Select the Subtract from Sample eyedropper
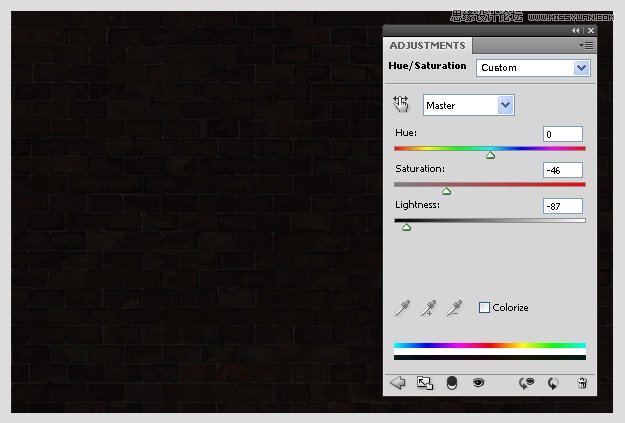Screen dimensions: 625x423 coord(454,308)
